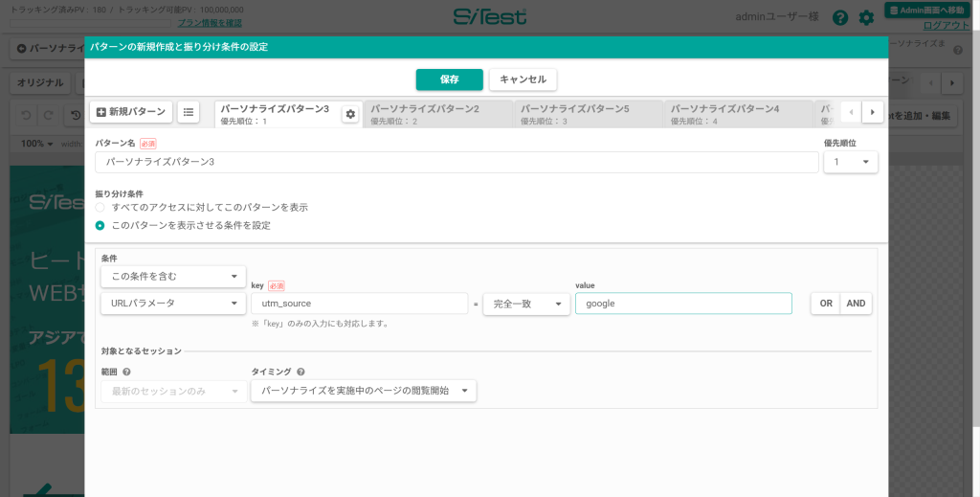This screenshot has width=980, height=497.
Task: Click the tracking PV progress bar
Action: coord(91,23)
